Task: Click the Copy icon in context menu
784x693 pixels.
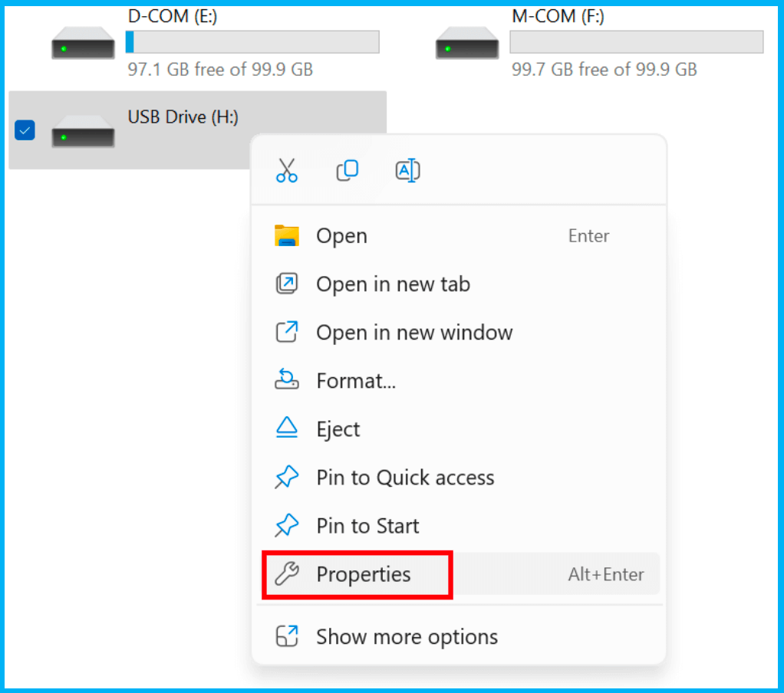Action: click(x=347, y=170)
